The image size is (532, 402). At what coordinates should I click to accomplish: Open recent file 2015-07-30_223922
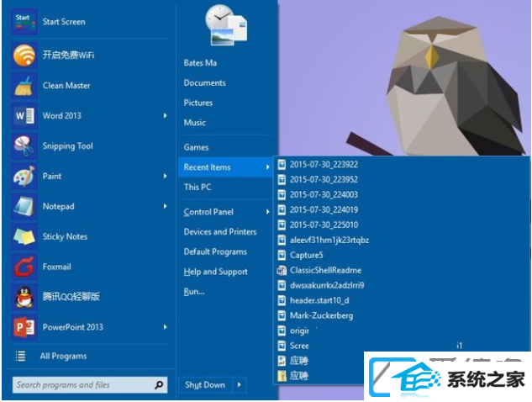coord(324,165)
